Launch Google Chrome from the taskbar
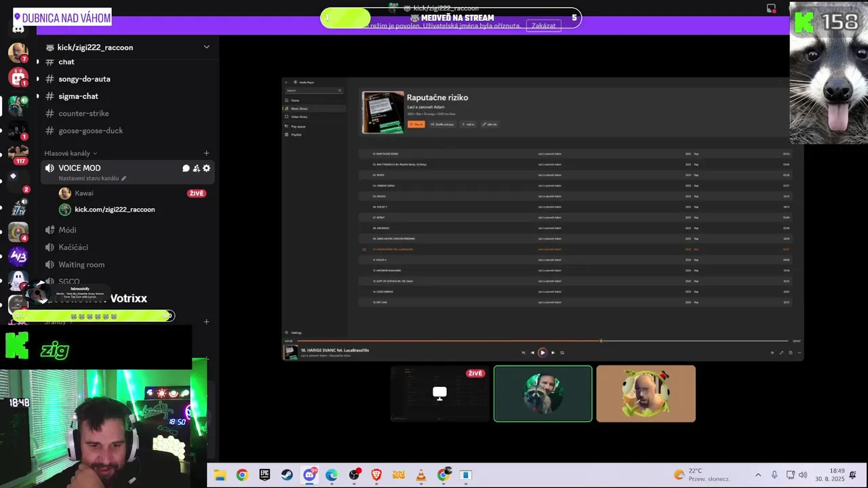Viewport: 868px width, 488px height. point(242,475)
